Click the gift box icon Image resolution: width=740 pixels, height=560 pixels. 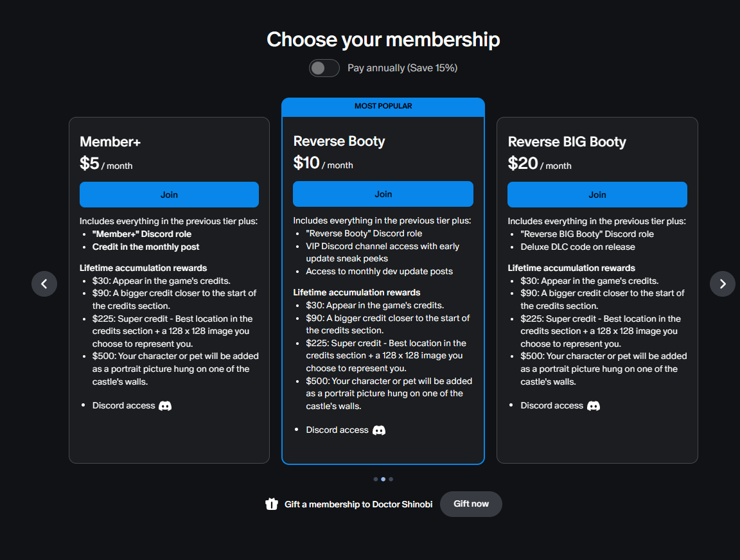271,504
